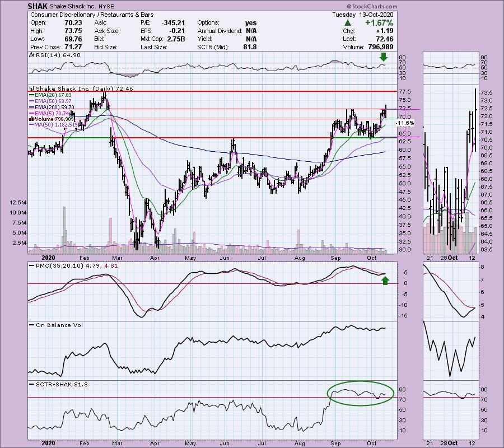504x448 pixels.
Task: Click the High value 73.75
Action: [73, 31]
